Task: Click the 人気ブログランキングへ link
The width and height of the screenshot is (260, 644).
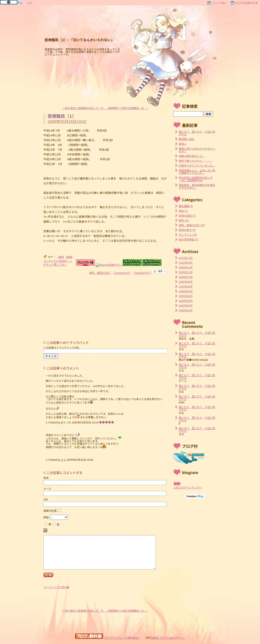Action: point(188,487)
